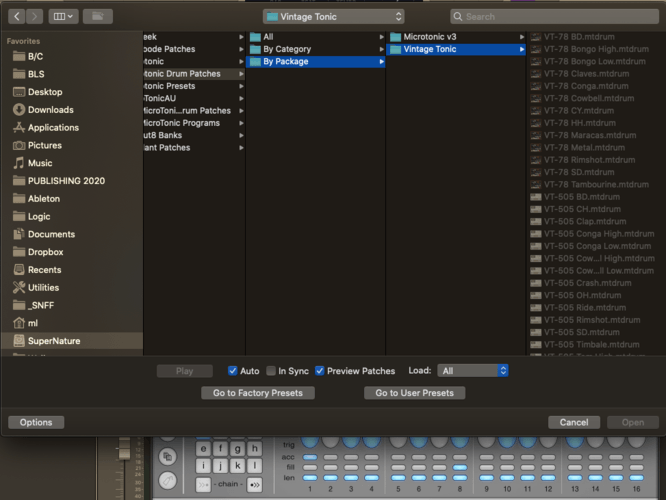The image size is (666, 500).
Task: Expand the MicroTonic Programs folder arrow
Action: (241, 123)
